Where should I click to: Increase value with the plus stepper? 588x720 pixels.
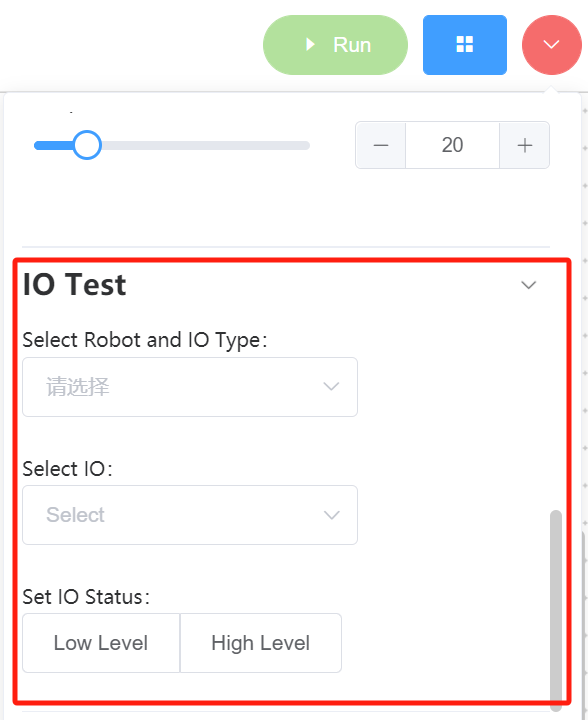pyautogui.click(x=524, y=145)
